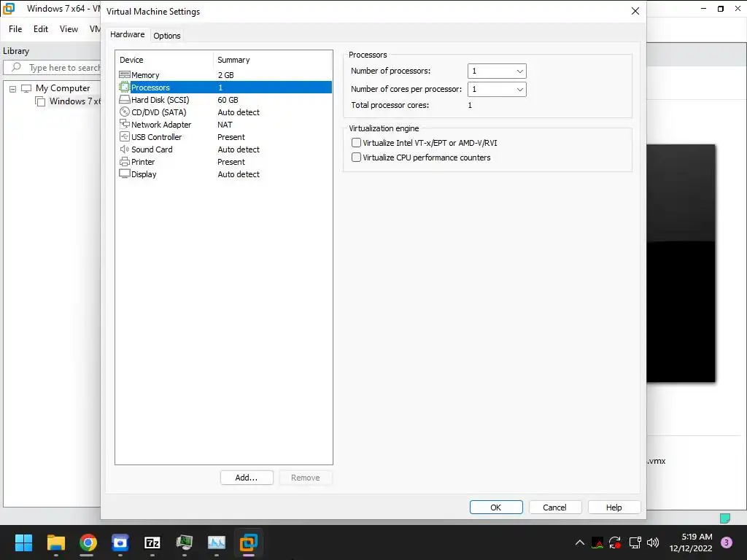Screen dimensions: 747x560
Task: Select the Display monitor icon
Action: 124,174
